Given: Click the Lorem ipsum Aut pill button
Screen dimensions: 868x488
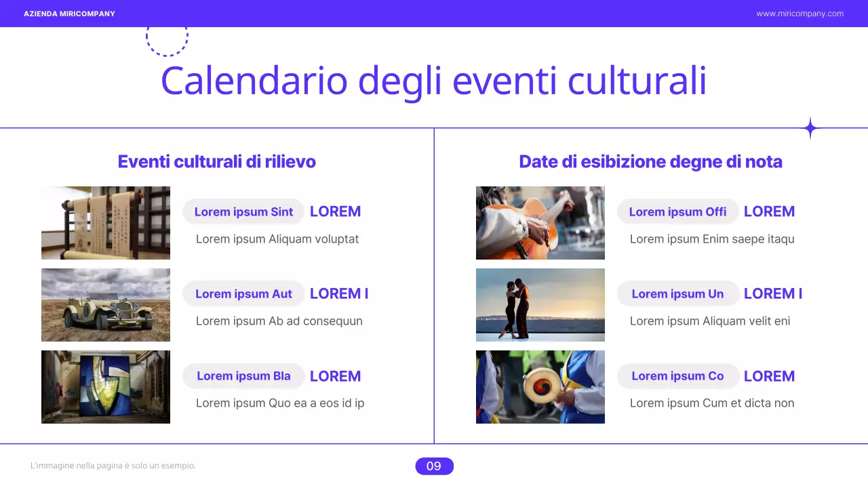Looking at the screenshot, I should tap(243, 293).
